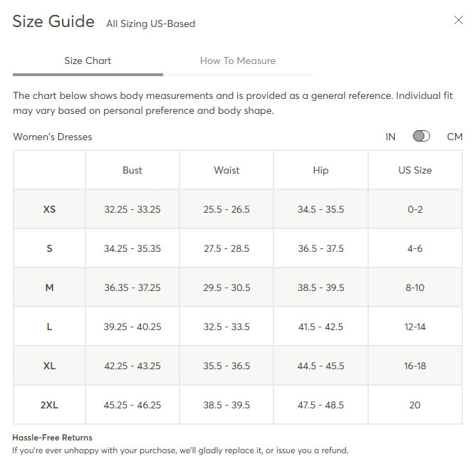Toggle the IN/CM unit switch
Screen dimensions: 475x476
coord(421,136)
